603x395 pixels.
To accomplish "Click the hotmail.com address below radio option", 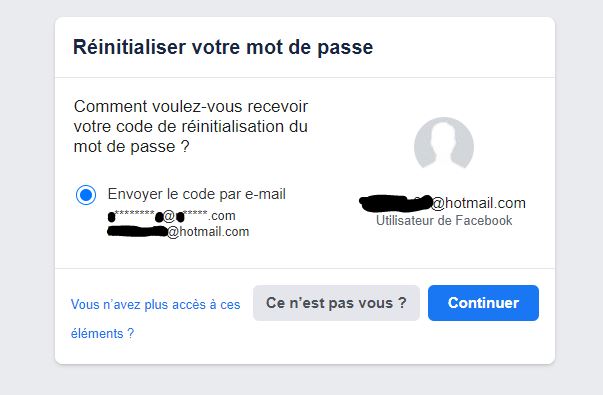I will (x=178, y=232).
